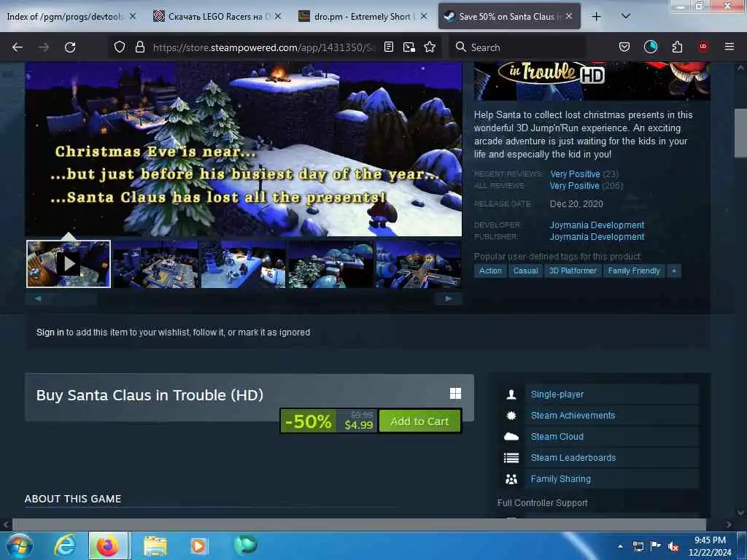Image resolution: width=747 pixels, height=560 pixels.
Task: Switch to the Index of /pgm/progs/devtools tab
Action: tap(64, 17)
